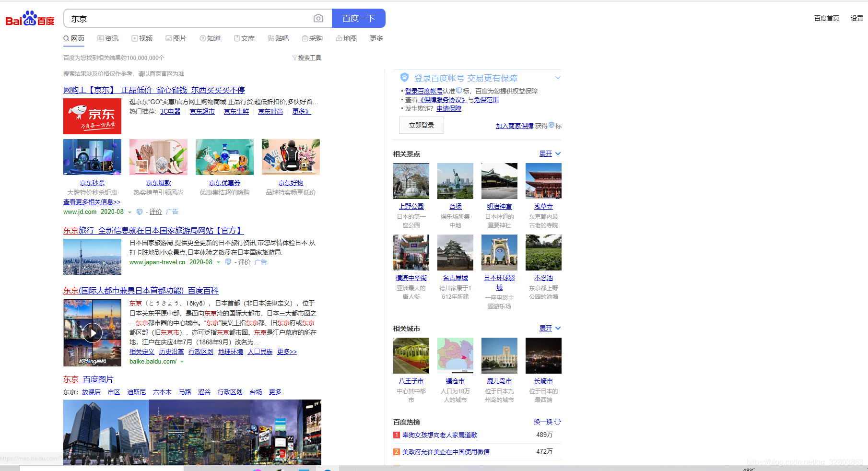Click the 立即登录 button

[422, 125]
